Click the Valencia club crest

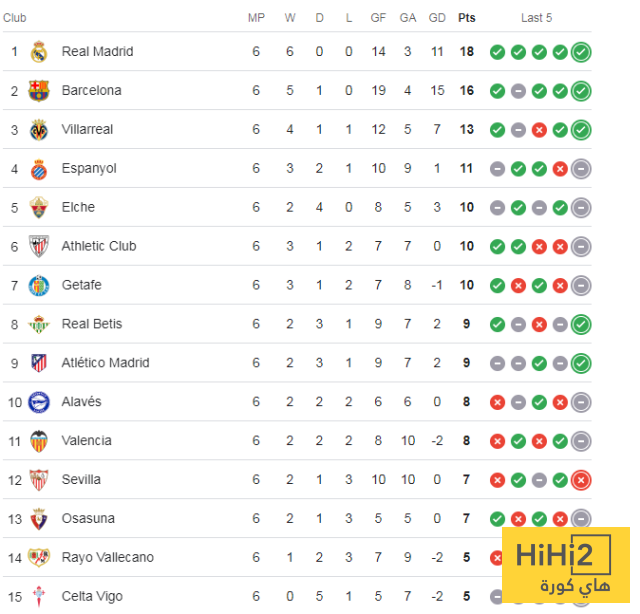39,441
